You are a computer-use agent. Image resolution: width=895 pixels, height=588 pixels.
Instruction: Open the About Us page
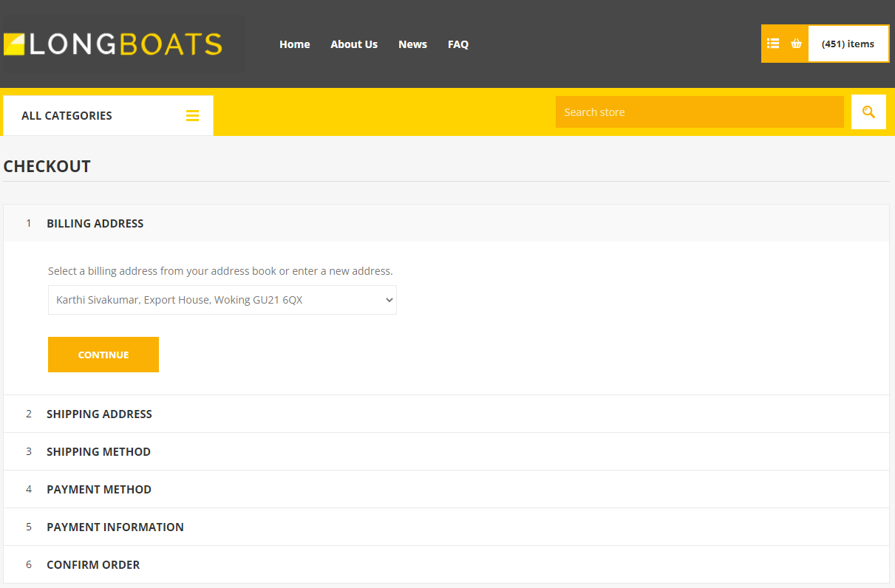(353, 44)
